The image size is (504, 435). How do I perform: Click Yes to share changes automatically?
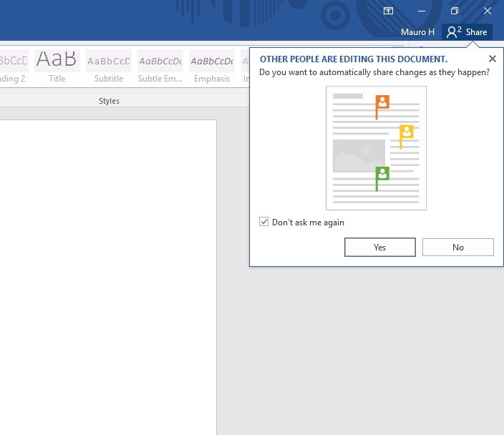pos(380,247)
